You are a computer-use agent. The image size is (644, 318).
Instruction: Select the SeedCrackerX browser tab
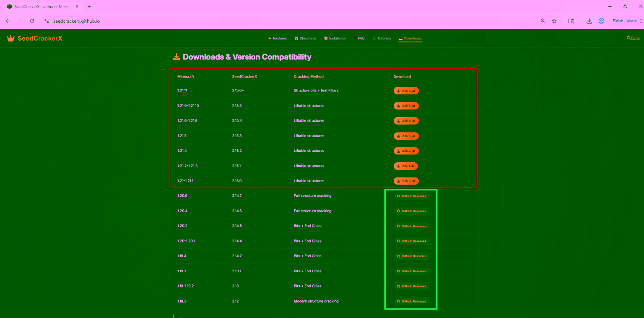[x=42, y=7]
